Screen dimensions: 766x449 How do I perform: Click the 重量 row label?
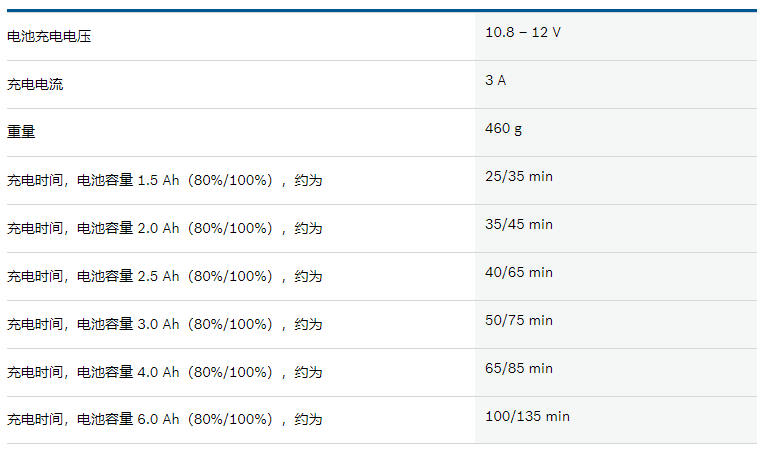pos(21,133)
